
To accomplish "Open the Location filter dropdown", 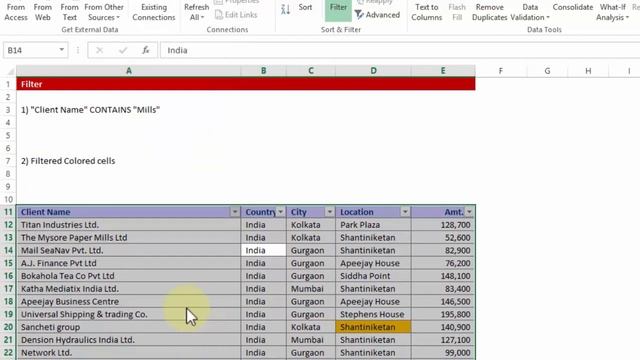I will click(x=405, y=212).
